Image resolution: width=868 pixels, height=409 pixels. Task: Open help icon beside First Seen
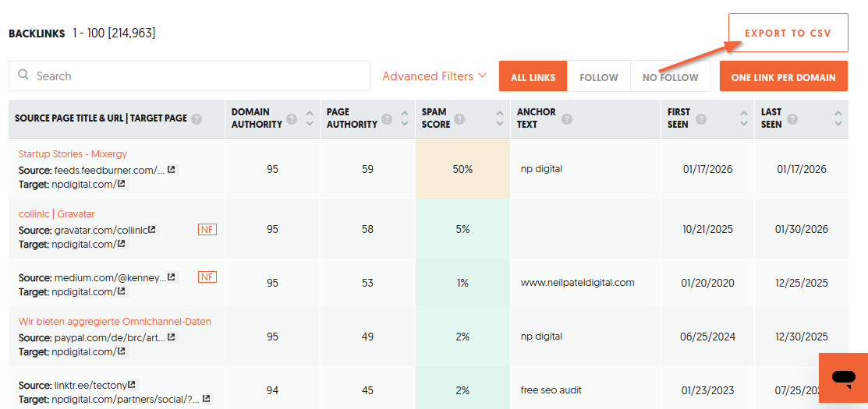point(701,119)
